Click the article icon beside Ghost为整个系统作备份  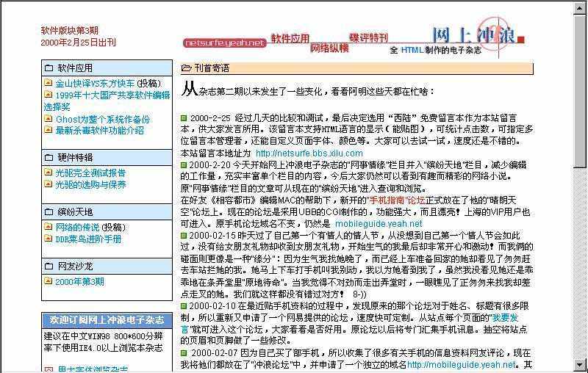(x=48, y=118)
